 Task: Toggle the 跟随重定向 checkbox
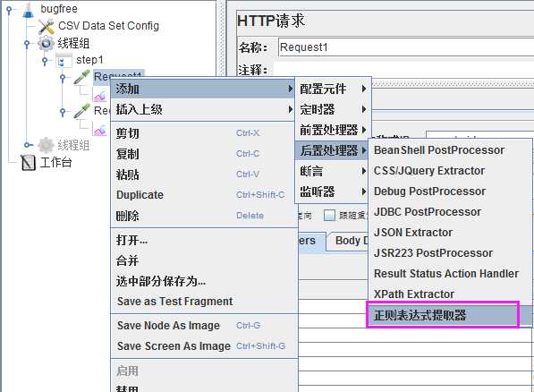(329, 216)
